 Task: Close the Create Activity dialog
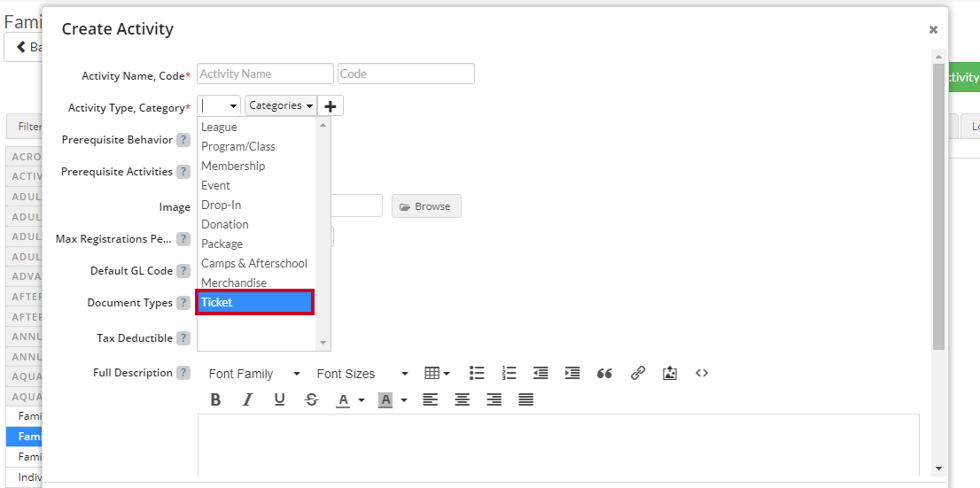[933, 29]
